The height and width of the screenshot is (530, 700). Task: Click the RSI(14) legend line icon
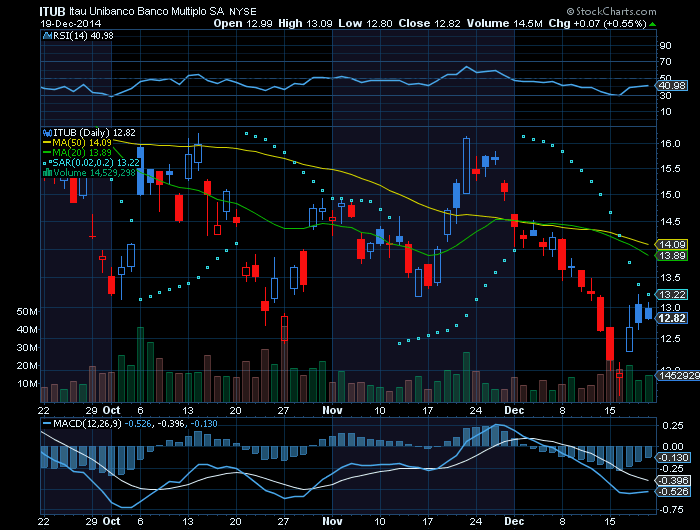[x=47, y=36]
